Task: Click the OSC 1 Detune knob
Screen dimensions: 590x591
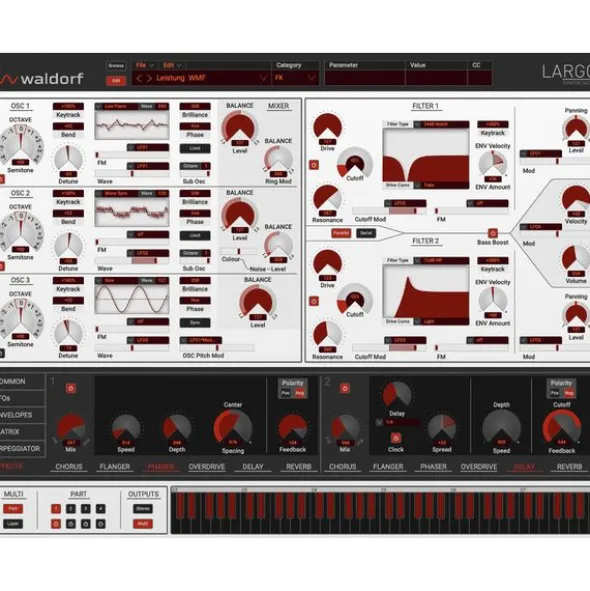Action: (x=68, y=159)
